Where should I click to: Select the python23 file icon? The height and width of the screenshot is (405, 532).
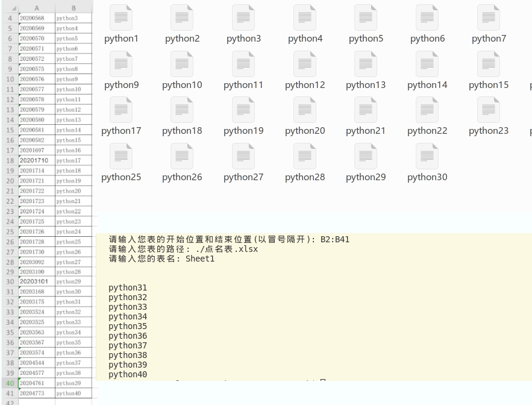pos(489,110)
